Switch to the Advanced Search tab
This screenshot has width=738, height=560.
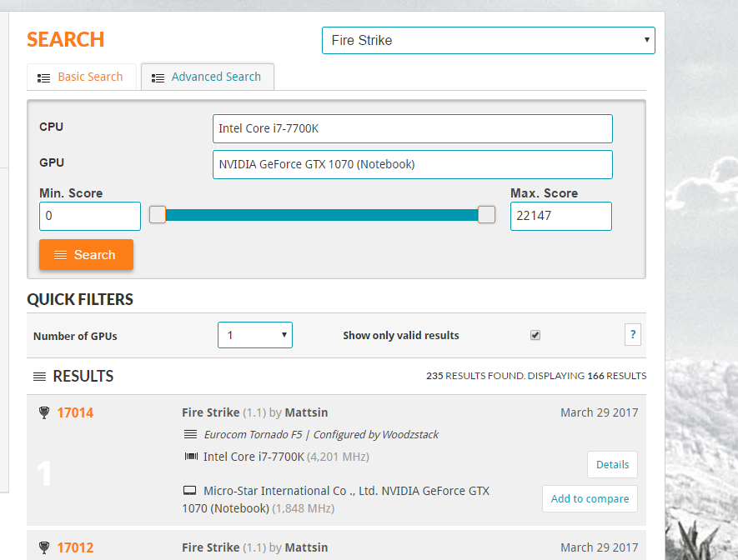click(x=208, y=77)
